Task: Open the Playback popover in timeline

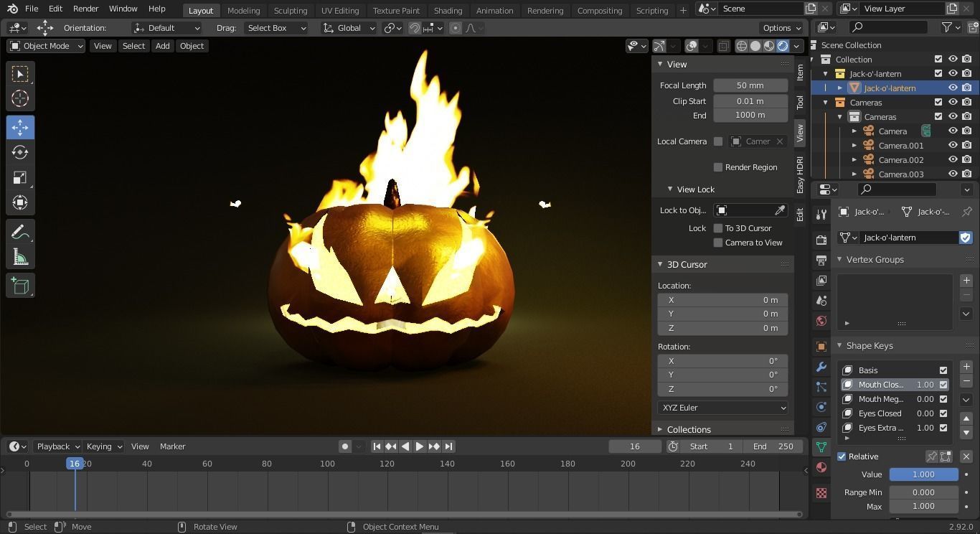Action: pos(57,446)
